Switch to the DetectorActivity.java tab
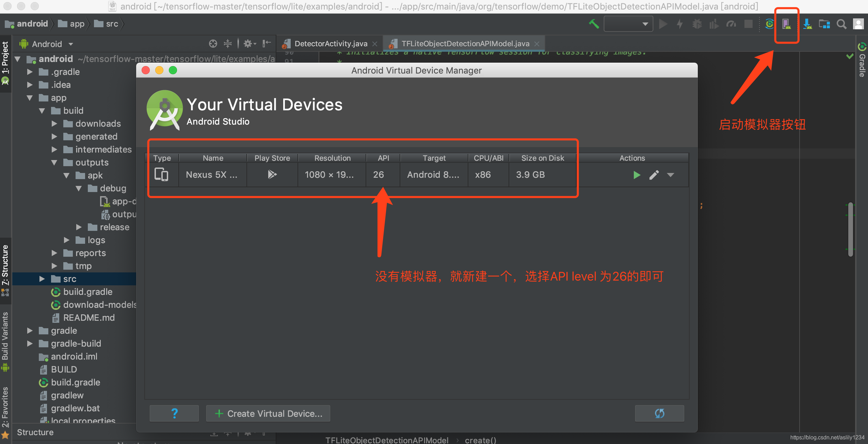The image size is (868, 444). [330, 44]
